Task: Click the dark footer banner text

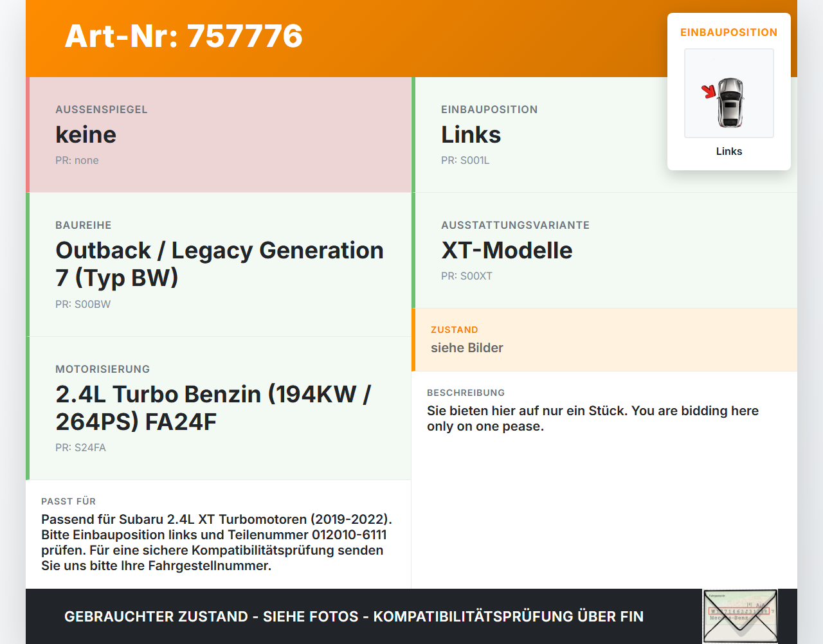Action: pyautogui.click(x=354, y=616)
